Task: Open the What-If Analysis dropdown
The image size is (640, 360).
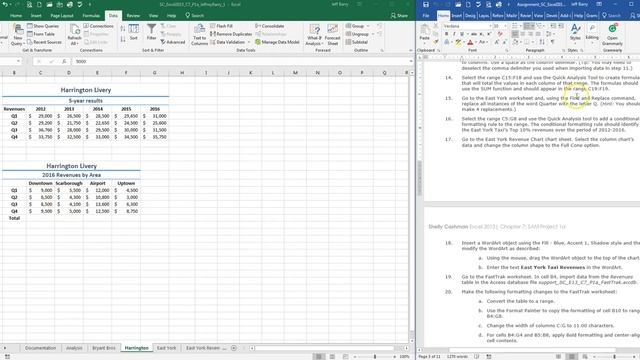Action: point(314,35)
